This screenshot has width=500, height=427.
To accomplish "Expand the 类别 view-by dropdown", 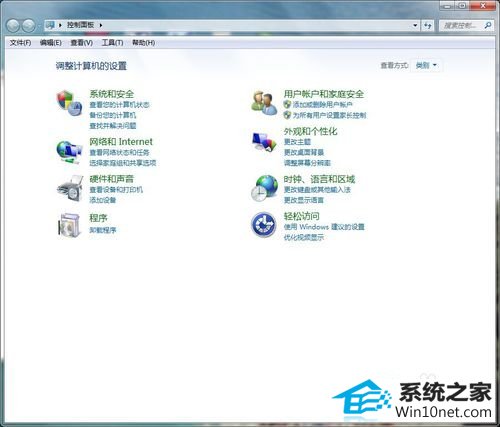I will coord(426,65).
